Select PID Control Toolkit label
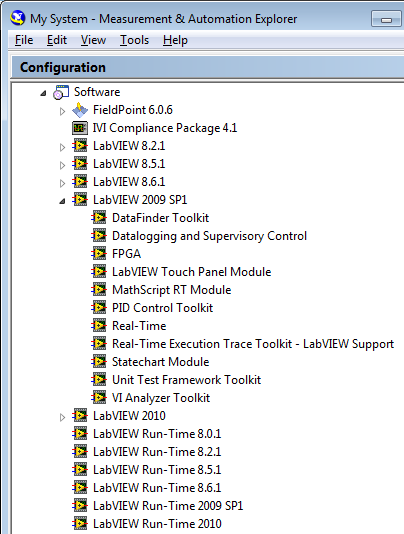The width and height of the screenshot is (404, 534). pyautogui.click(x=162, y=308)
